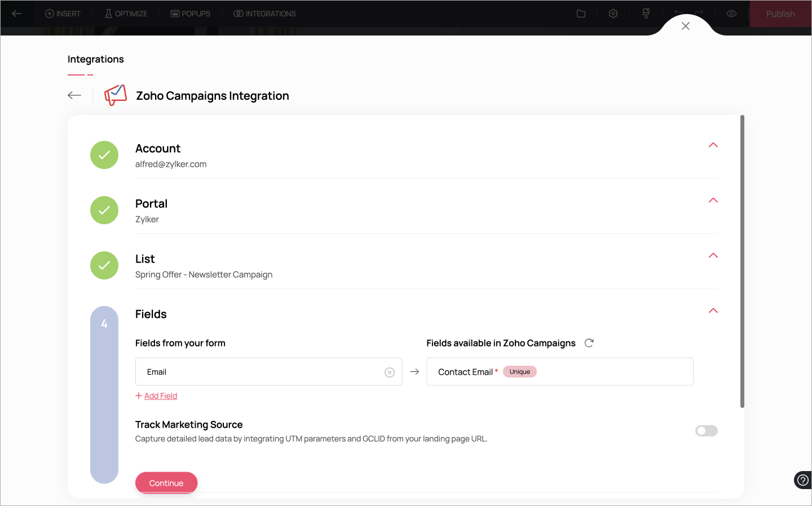Screen dimensions: 812x506
Task: Collapse the List section chevron
Action: 713,256
